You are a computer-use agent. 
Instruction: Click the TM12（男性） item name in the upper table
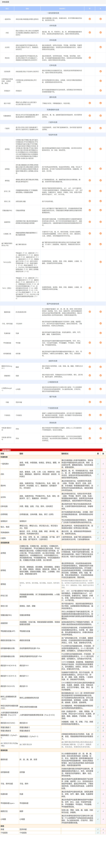(x=7, y=288)
